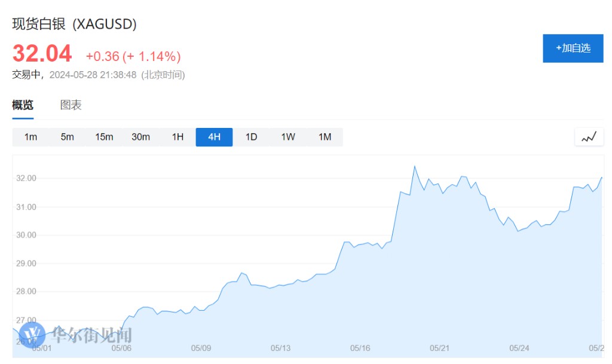612x364 pixels.
Task: Click the 32.04 current price
Action: tap(42, 54)
